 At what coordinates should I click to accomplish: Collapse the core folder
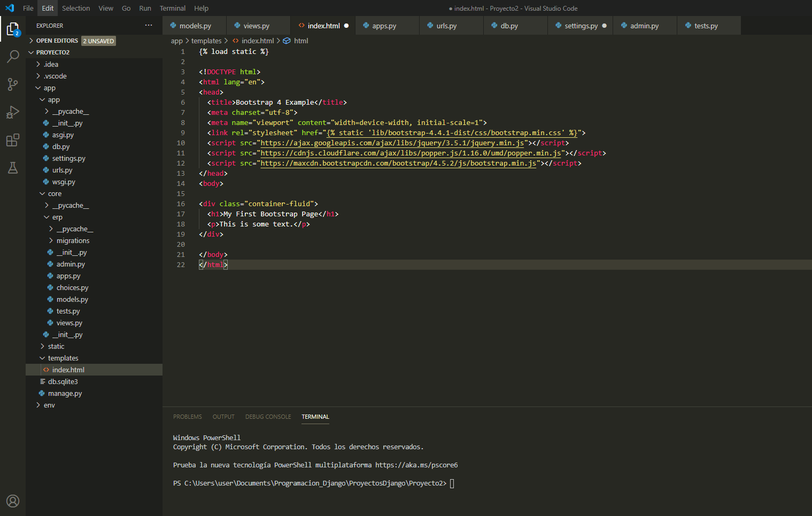pos(94,193)
